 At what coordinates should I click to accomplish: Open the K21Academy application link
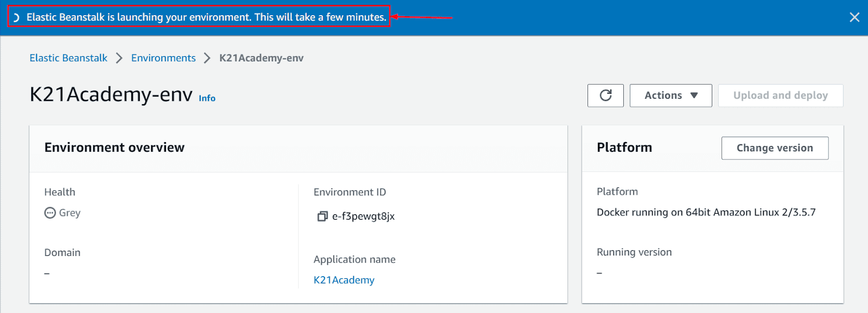click(344, 280)
